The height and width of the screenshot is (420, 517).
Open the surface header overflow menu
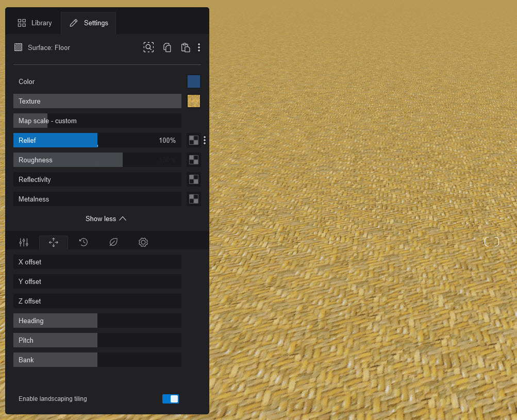[199, 47]
